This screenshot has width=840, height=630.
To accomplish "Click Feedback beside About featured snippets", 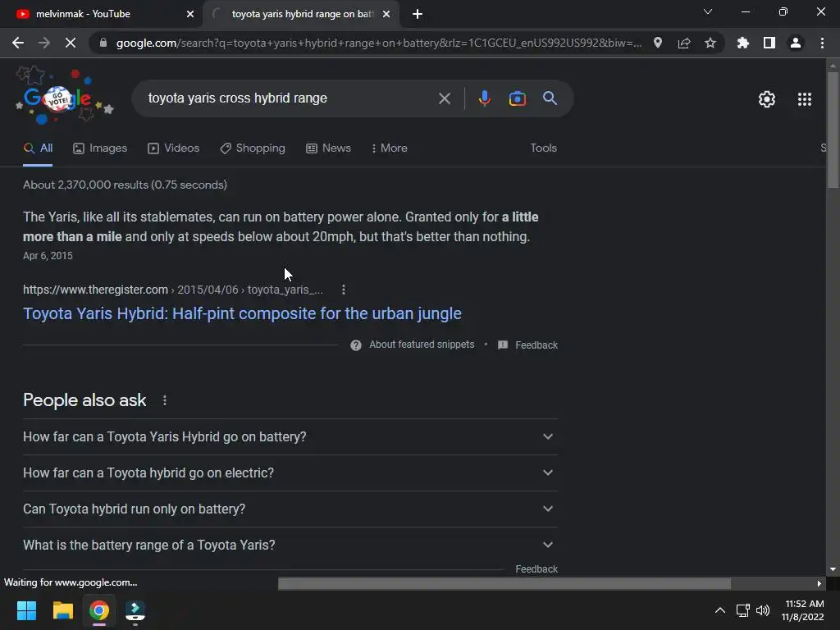I will (x=528, y=345).
